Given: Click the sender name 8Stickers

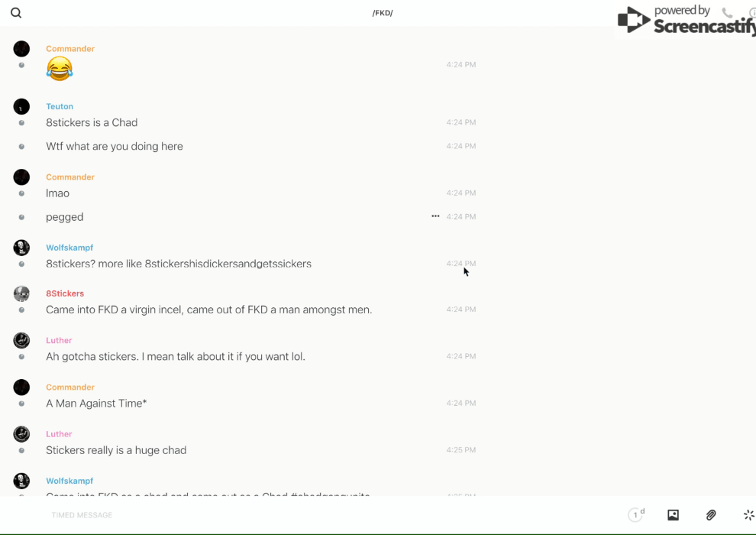Looking at the screenshot, I should (65, 293).
